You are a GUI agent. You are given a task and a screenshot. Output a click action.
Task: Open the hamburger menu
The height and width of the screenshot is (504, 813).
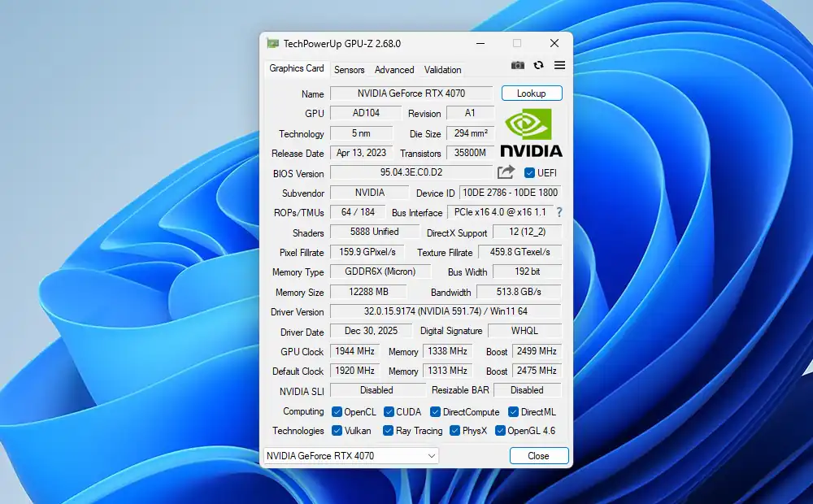(559, 65)
